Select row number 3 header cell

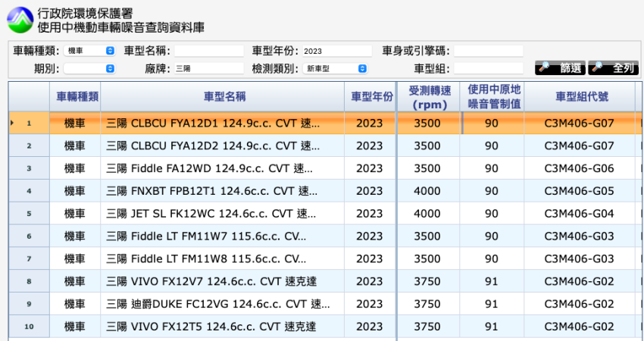29,168
